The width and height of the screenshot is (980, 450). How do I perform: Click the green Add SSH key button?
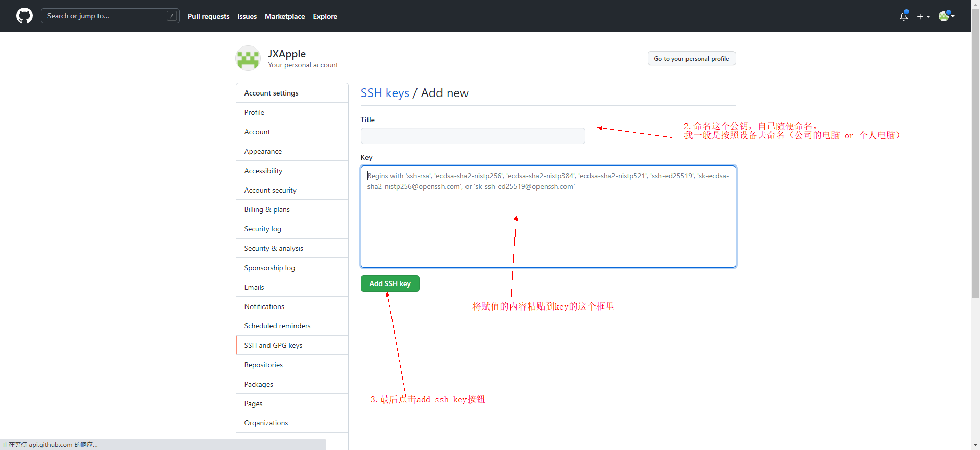point(390,283)
